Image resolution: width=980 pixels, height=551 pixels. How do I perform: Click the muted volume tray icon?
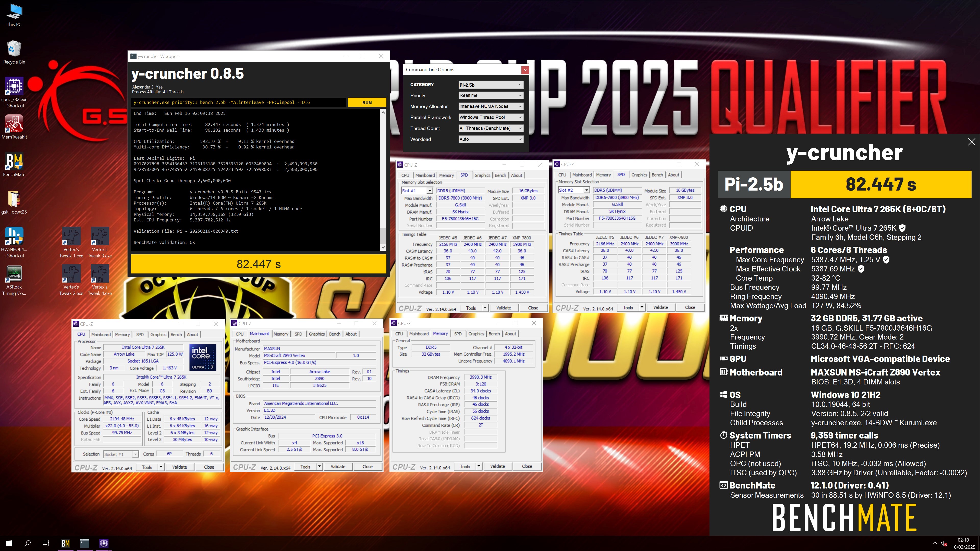tap(944, 543)
